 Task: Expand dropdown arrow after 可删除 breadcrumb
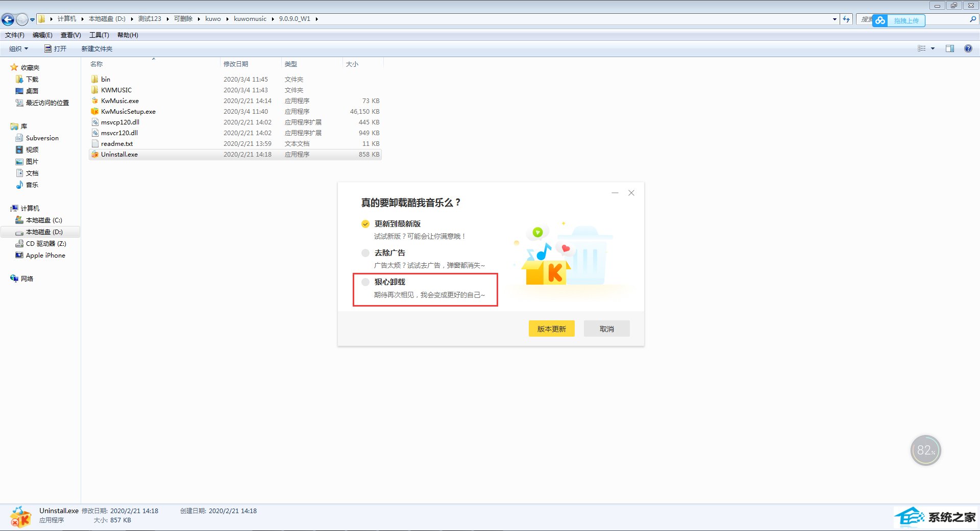(x=199, y=19)
